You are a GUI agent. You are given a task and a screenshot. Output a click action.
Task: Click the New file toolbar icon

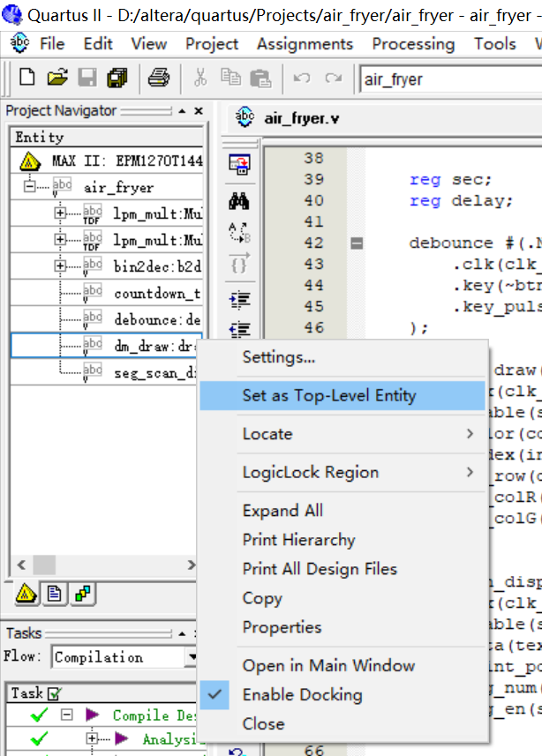coord(27,78)
